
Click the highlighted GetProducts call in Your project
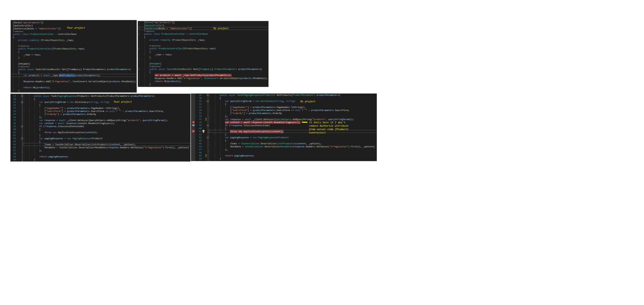pos(66,75)
